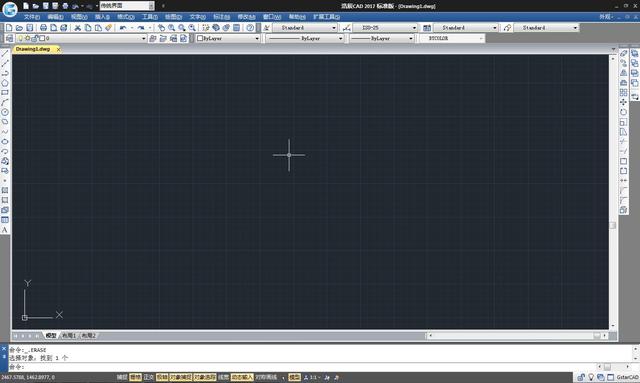This screenshot has height=383, width=640.
Task: Select the Pan hand tool
Action: (x=162, y=28)
